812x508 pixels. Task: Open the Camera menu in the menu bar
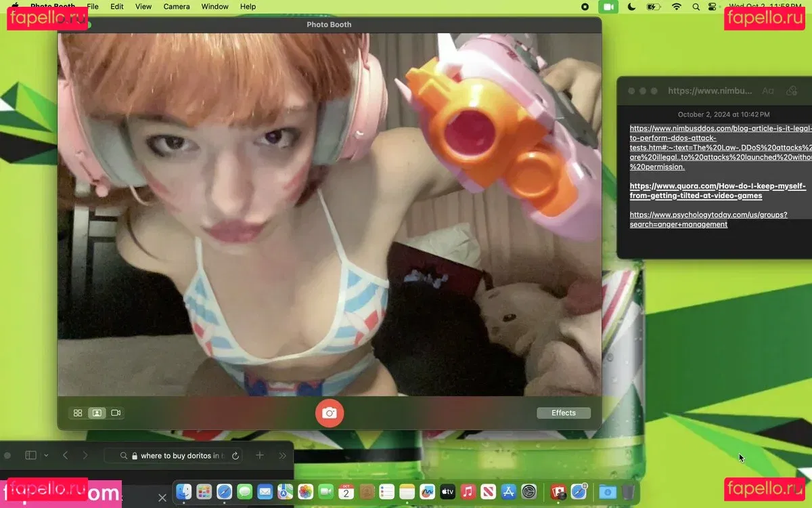click(x=177, y=6)
